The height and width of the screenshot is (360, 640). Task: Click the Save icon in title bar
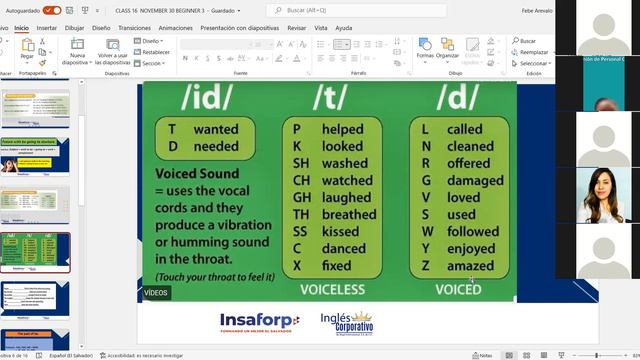click(x=70, y=10)
